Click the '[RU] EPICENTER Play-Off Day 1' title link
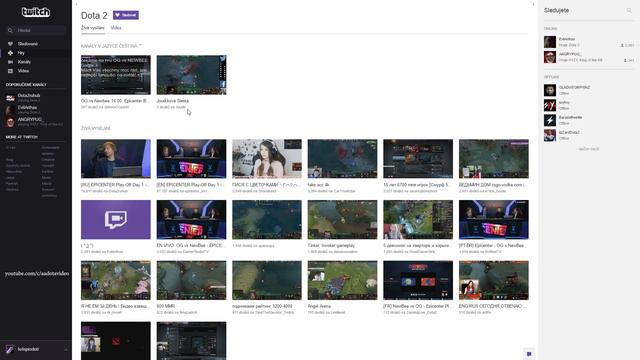 [x=116, y=185]
